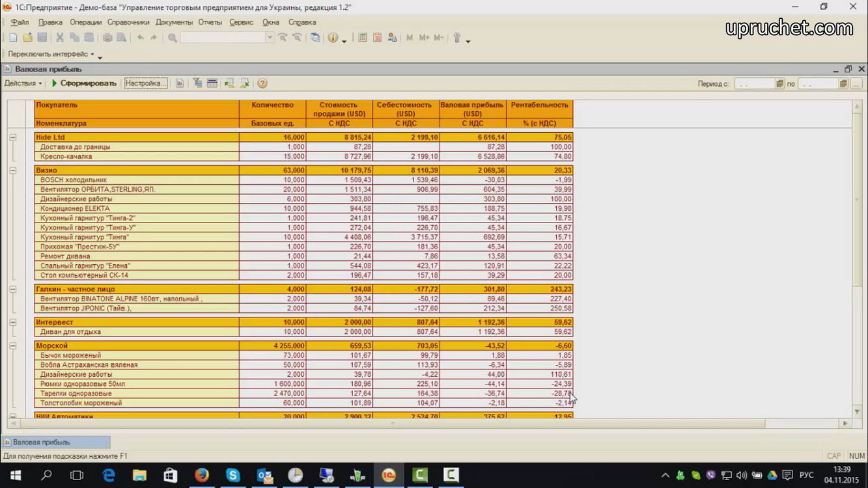Select the Диван для отдыха row
This screenshot has height=488, width=868.
point(303,332)
